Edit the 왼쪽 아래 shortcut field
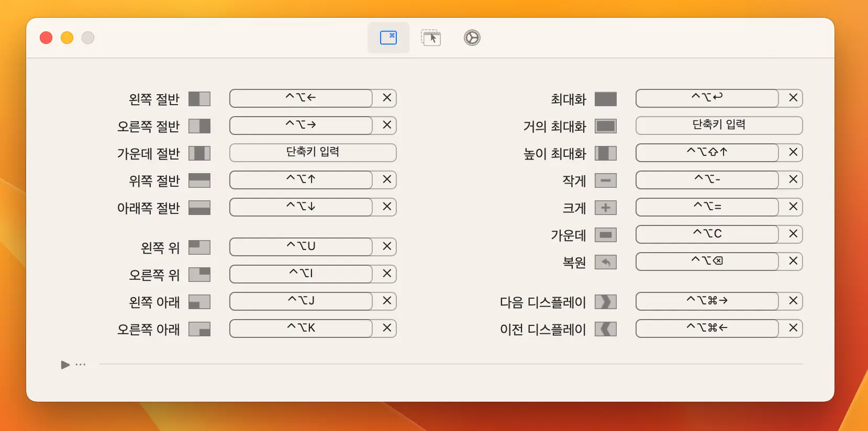The height and width of the screenshot is (431, 868). pyautogui.click(x=301, y=301)
